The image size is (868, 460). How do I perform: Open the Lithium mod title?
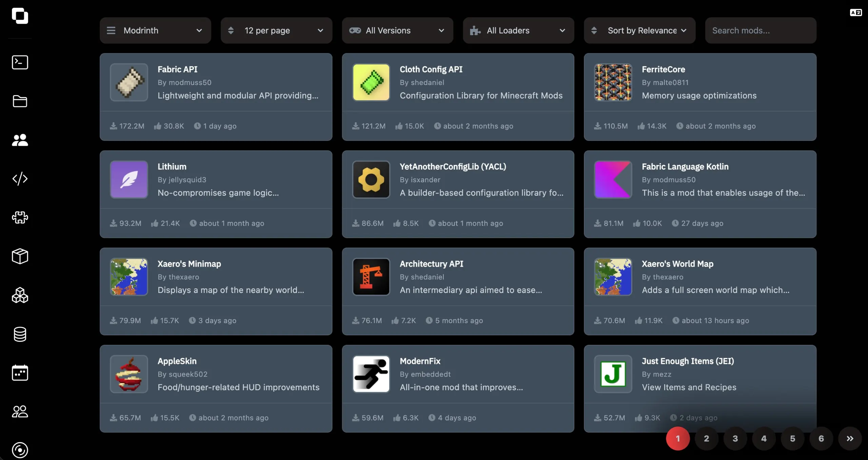pos(172,167)
